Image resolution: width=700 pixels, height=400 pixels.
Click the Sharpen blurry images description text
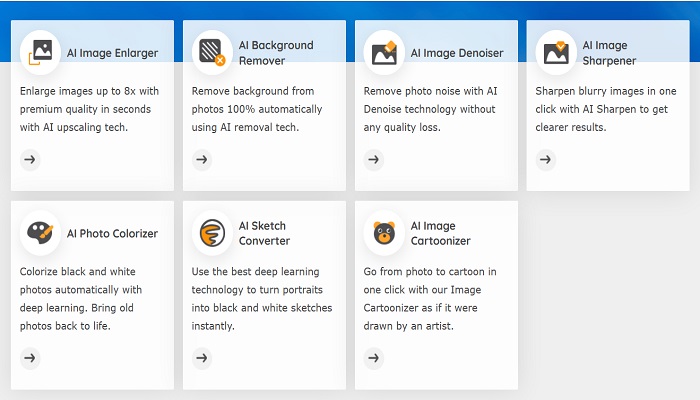point(606,109)
